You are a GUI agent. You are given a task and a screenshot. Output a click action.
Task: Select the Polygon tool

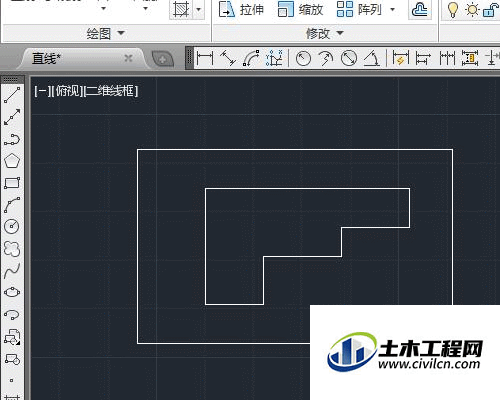[12, 161]
